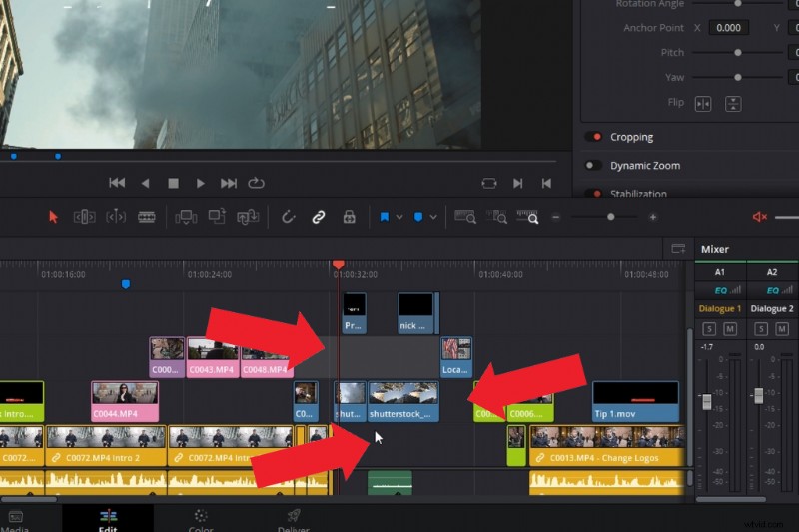The height and width of the screenshot is (532, 799).
Task: Click the Custom Zoom icon
Action: coord(527,217)
